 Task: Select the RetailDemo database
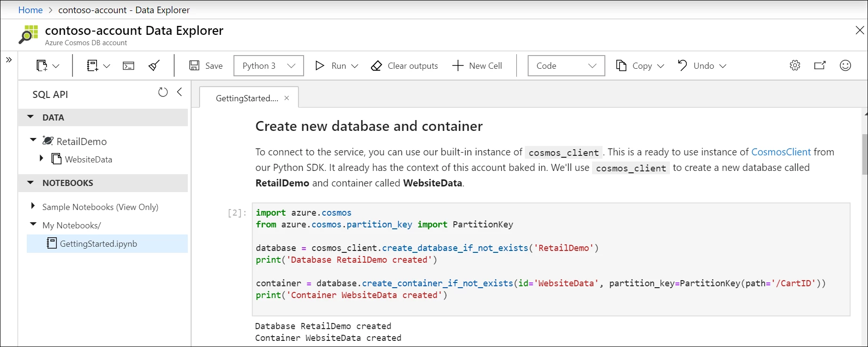[x=81, y=141]
